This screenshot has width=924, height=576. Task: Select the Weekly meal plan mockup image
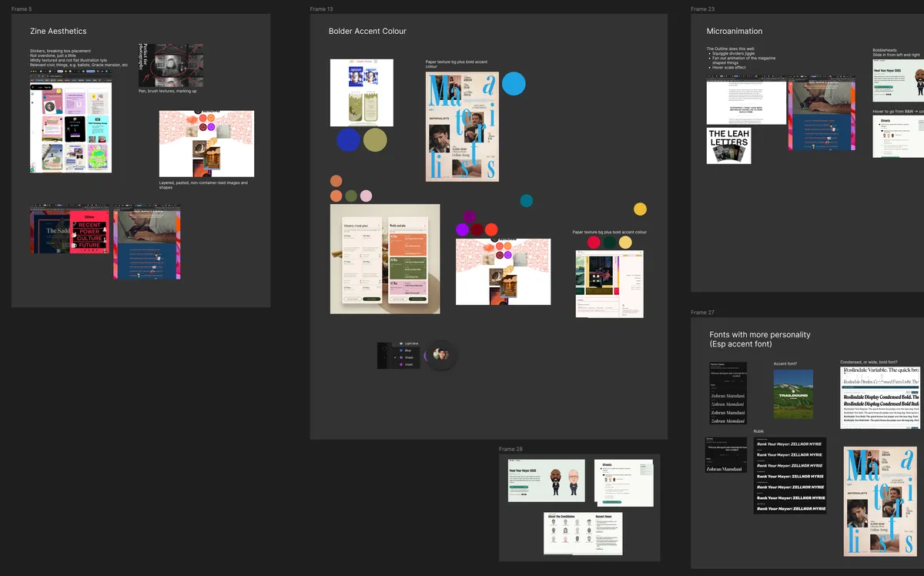pyautogui.click(x=385, y=259)
